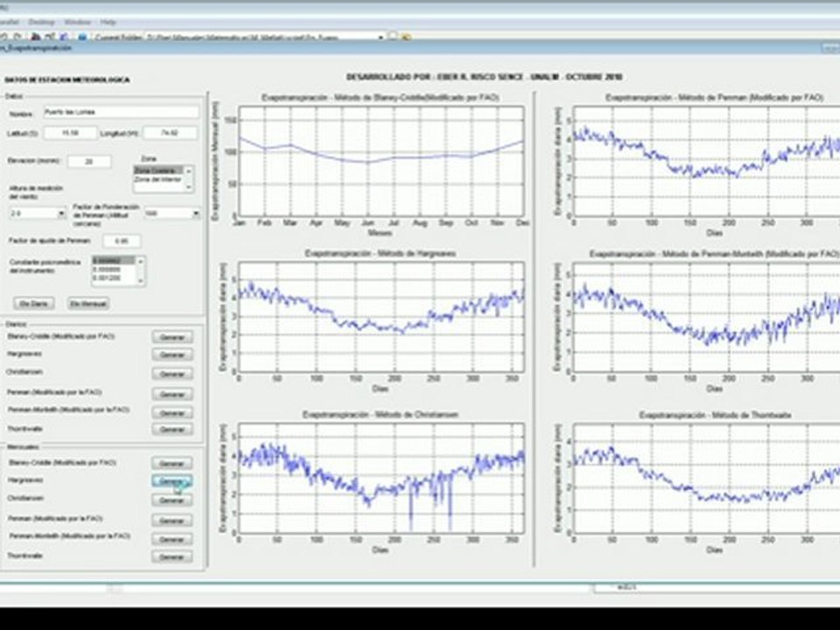This screenshot has width=840, height=630.
Task: Click the help icon in toolbar
Action: 82,37
